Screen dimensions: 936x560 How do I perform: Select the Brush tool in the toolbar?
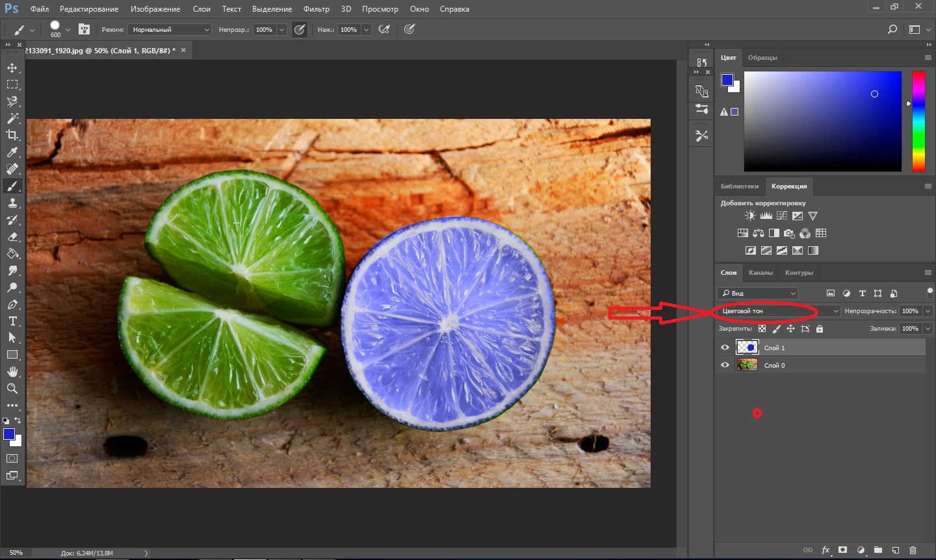(12, 186)
